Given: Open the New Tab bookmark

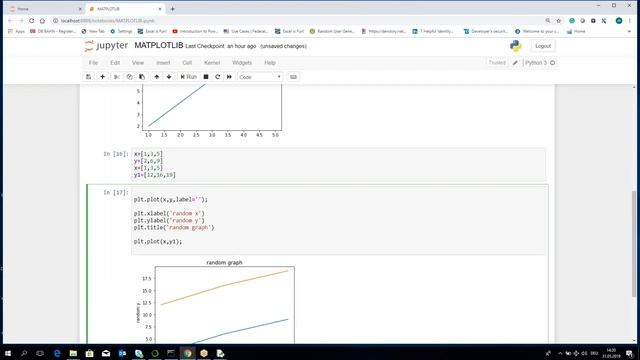Looking at the screenshot, I should (x=93, y=31).
